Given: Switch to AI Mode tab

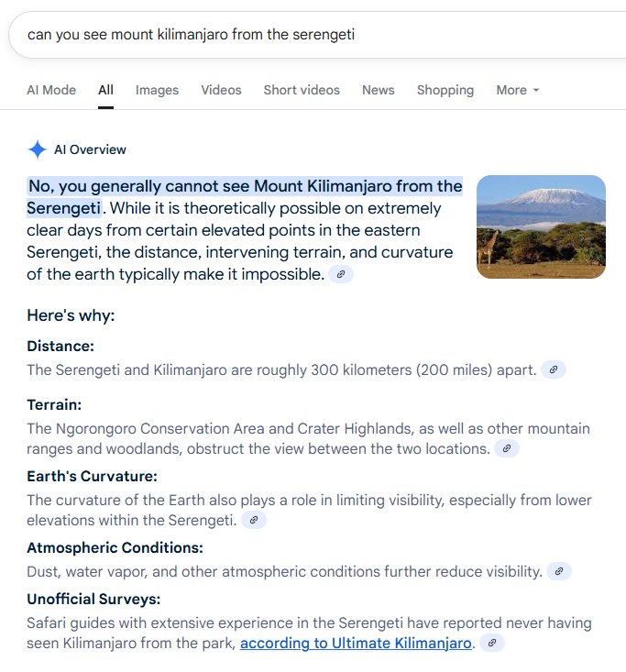Looking at the screenshot, I should coord(51,90).
